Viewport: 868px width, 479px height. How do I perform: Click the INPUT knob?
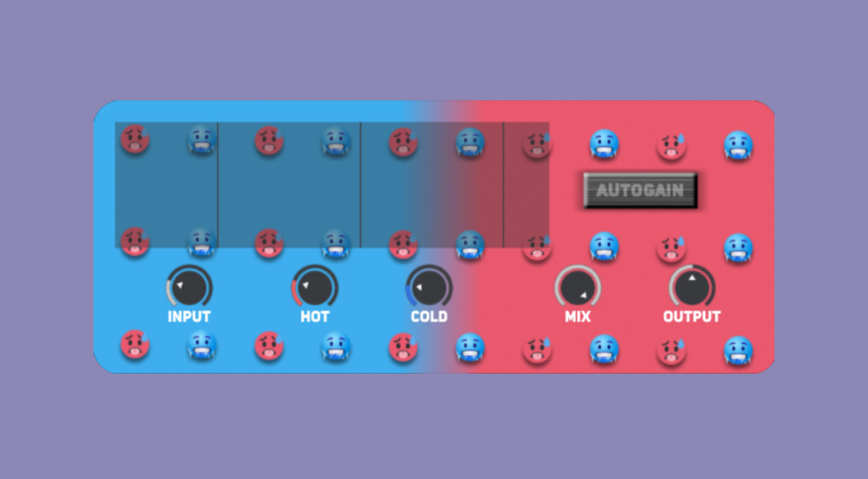(189, 287)
